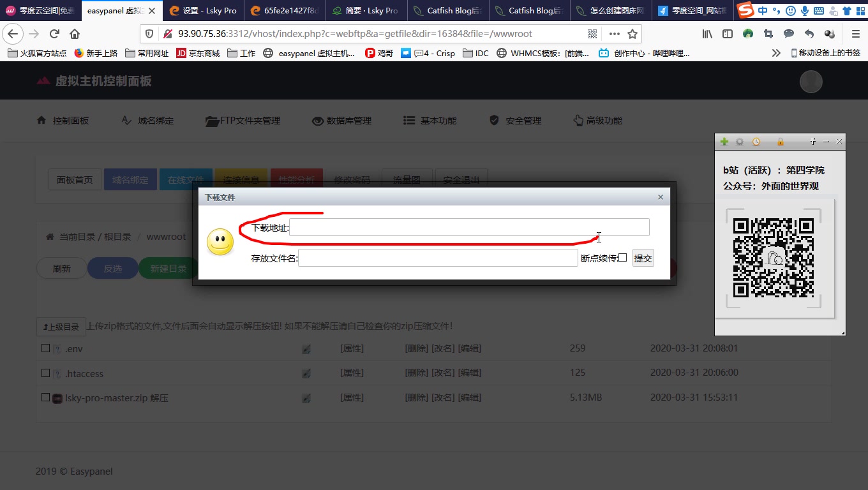
Task: Open the Firefox hamburger menu
Action: click(856, 34)
